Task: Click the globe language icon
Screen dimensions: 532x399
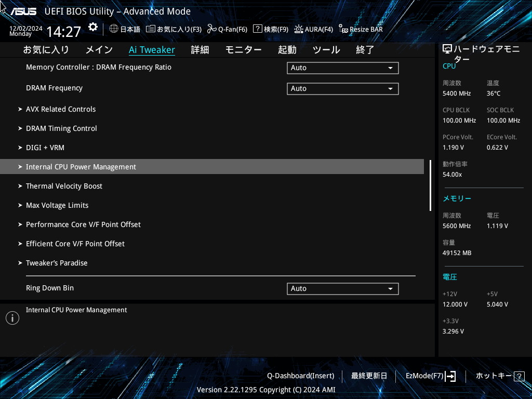Action: [114, 29]
